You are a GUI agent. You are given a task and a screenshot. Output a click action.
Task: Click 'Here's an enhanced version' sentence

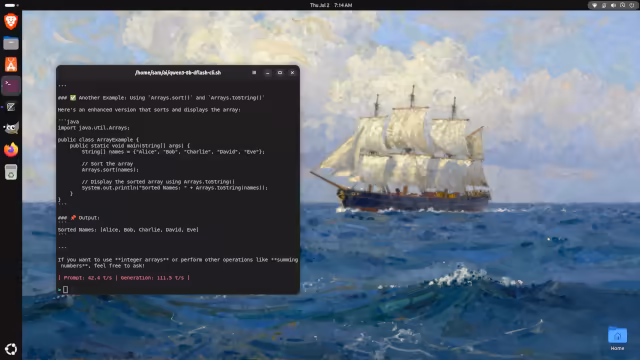(149, 110)
